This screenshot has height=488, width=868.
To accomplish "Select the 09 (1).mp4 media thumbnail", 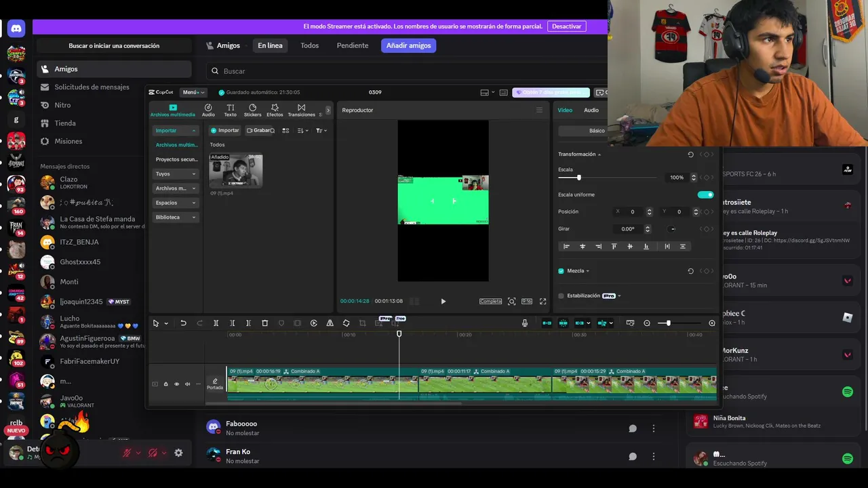I will (x=235, y=170).
